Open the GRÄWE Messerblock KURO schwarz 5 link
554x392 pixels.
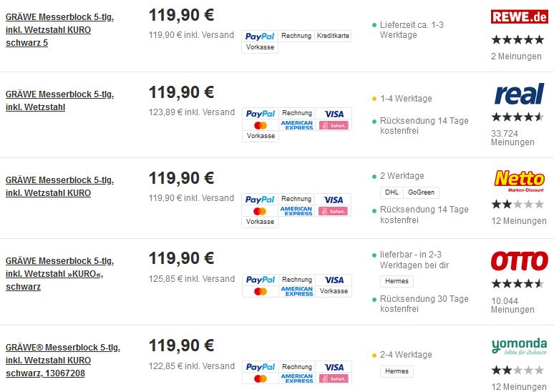tap(59, 29)
